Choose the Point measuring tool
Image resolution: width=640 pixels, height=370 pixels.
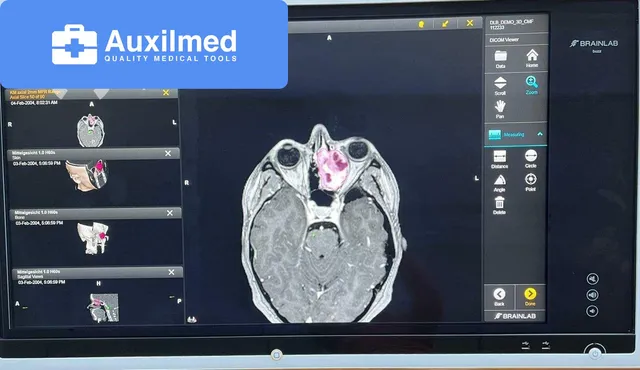click(531, 182)
